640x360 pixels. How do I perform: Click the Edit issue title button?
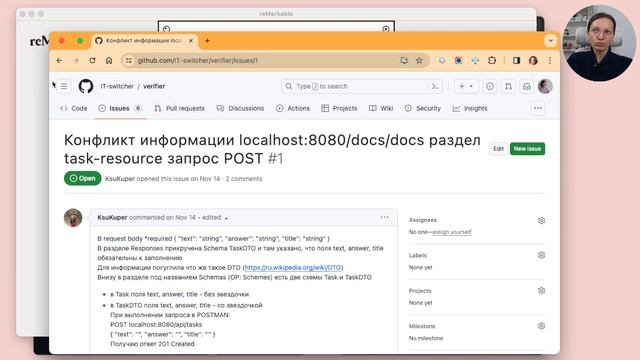click(498, 149)
